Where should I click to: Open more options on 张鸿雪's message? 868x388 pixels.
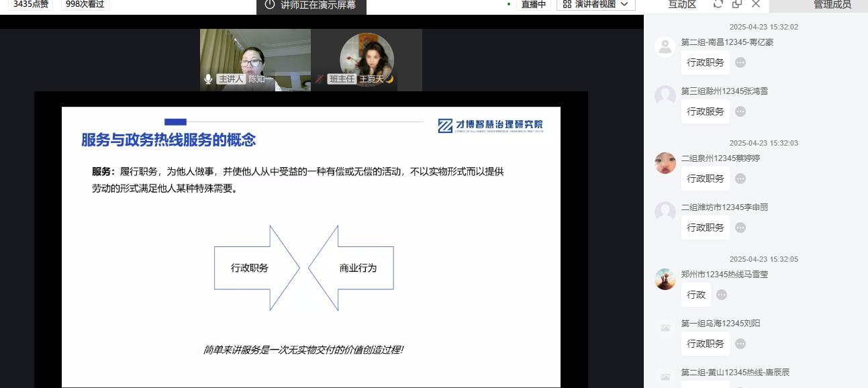[740, 111]
